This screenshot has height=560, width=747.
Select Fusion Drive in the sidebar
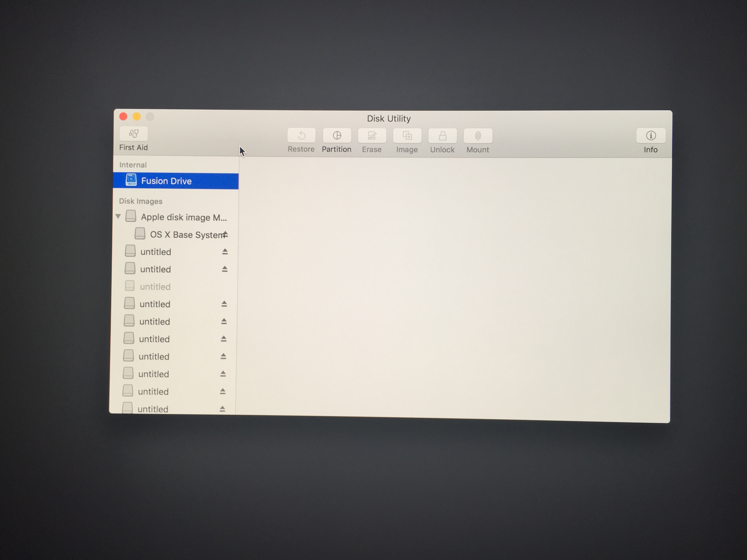point(176,181)
